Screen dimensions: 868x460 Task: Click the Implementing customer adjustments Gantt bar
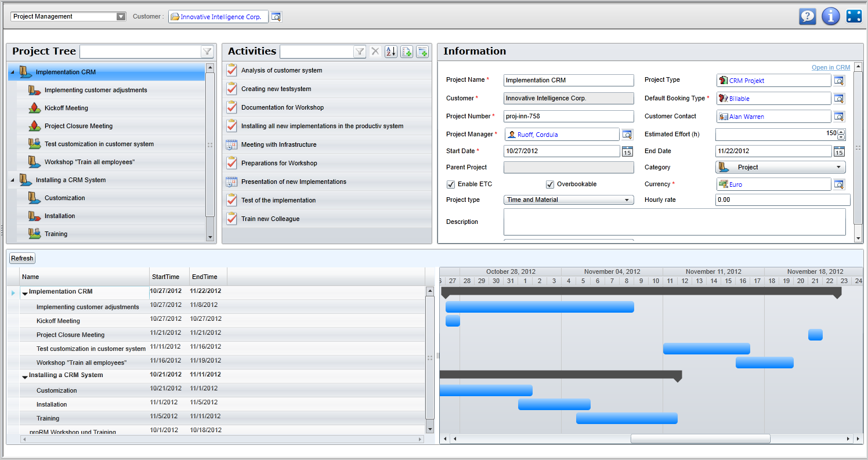[540, 307]
